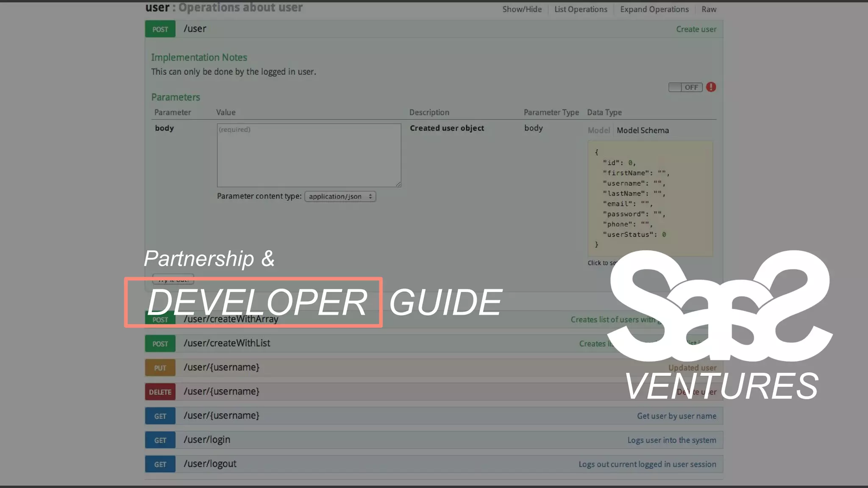
Task: Click the green POST badge for /user
Action: coord(160,29)
